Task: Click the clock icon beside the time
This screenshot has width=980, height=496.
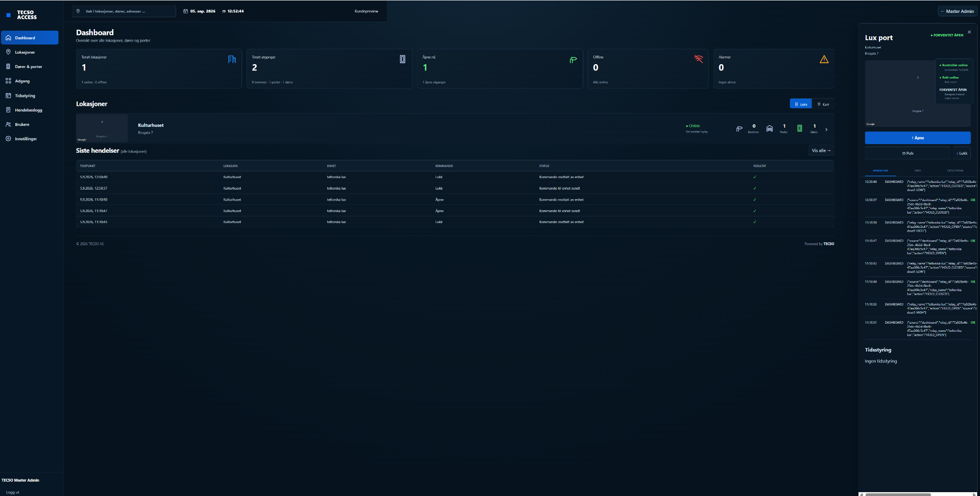Action: tap(224, 11)
